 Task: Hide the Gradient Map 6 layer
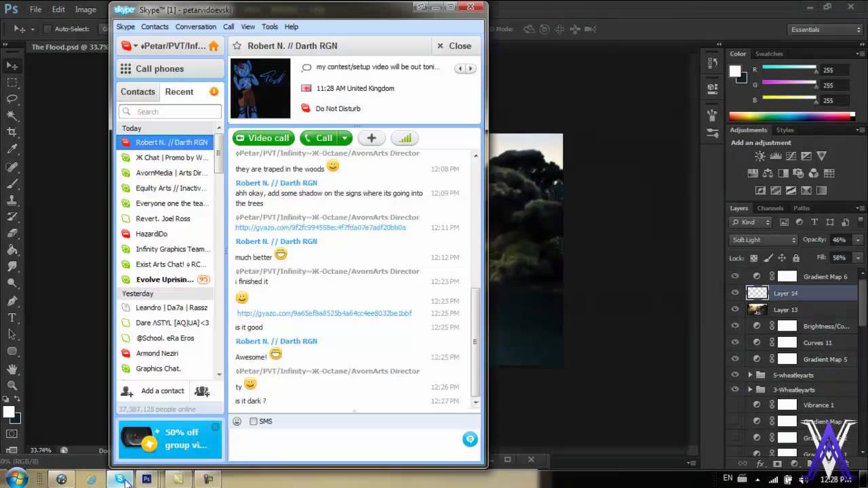735,277
